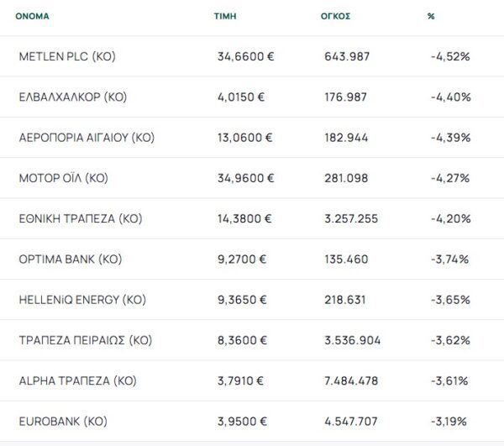Click OPTIMA BANK change -3,74%
Screen dimensions: 504x446
pyautogui.click(x=449, y=259)
